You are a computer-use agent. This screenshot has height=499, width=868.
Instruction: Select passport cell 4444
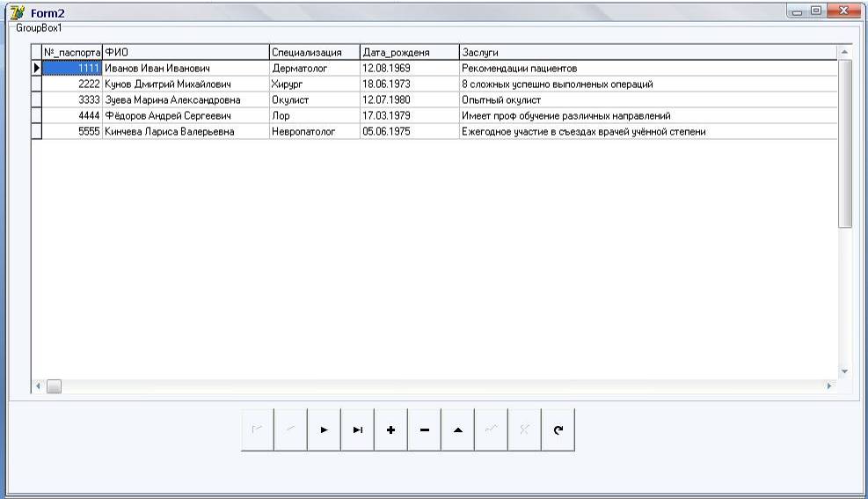tap(72, 115)
